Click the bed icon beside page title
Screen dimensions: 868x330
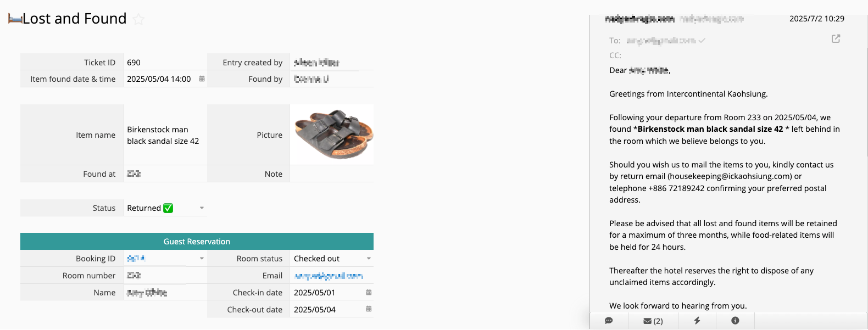tap(15, 19)
